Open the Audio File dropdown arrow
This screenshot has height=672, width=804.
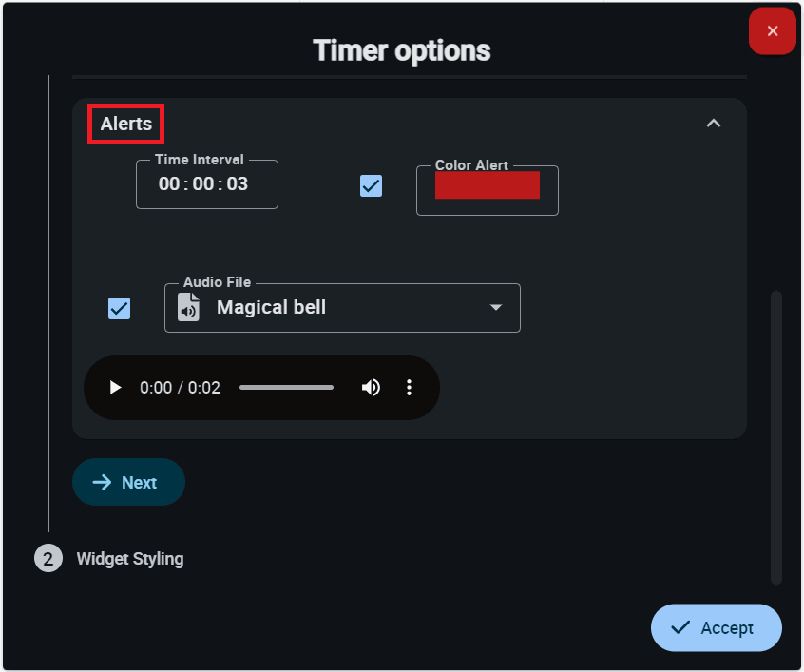(495, 308)
